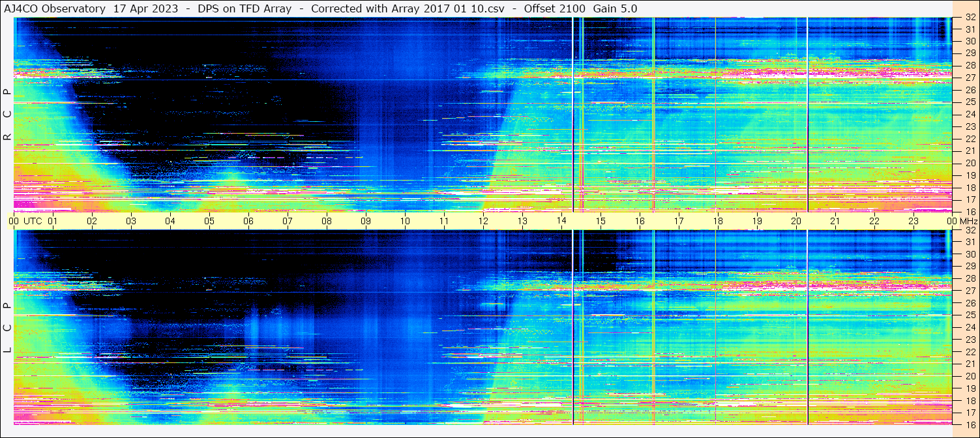The image size is (980, 438).
Task: Click the UTC label at axis start
Action: [33, 221]
